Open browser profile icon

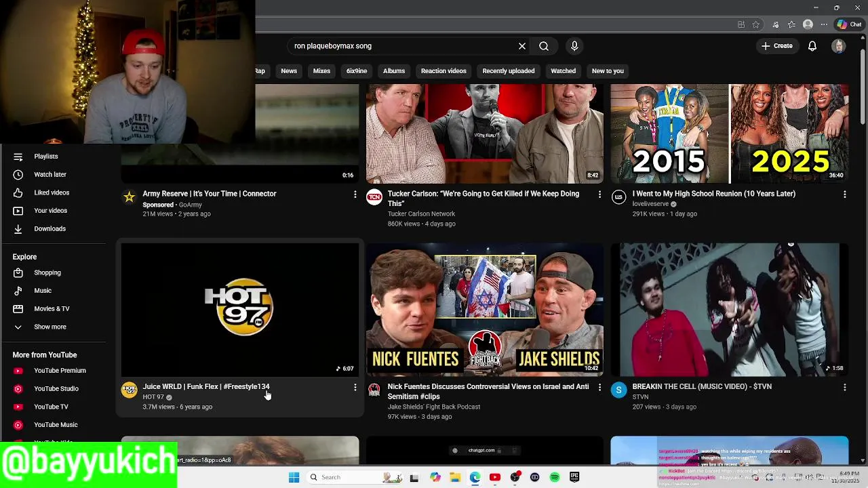click(x=808, y=24)
